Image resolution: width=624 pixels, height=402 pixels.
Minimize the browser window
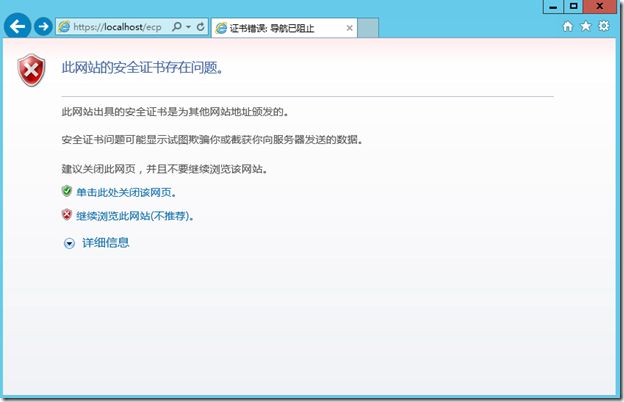tap(553, 6)
